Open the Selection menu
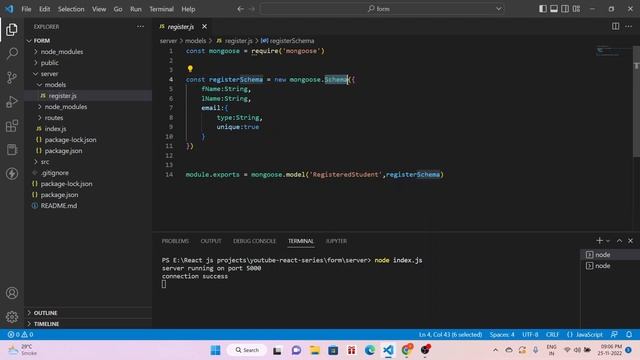640x360 pixels. click(71, 9)
